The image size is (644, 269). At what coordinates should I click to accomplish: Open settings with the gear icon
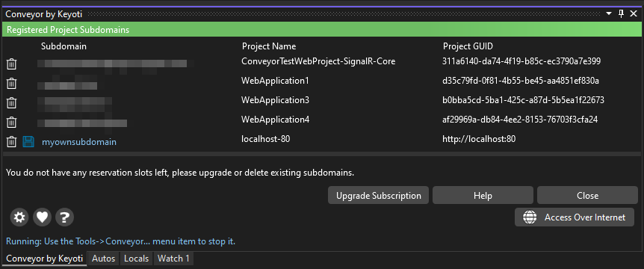pyautogui.click(x=19, y=217)
